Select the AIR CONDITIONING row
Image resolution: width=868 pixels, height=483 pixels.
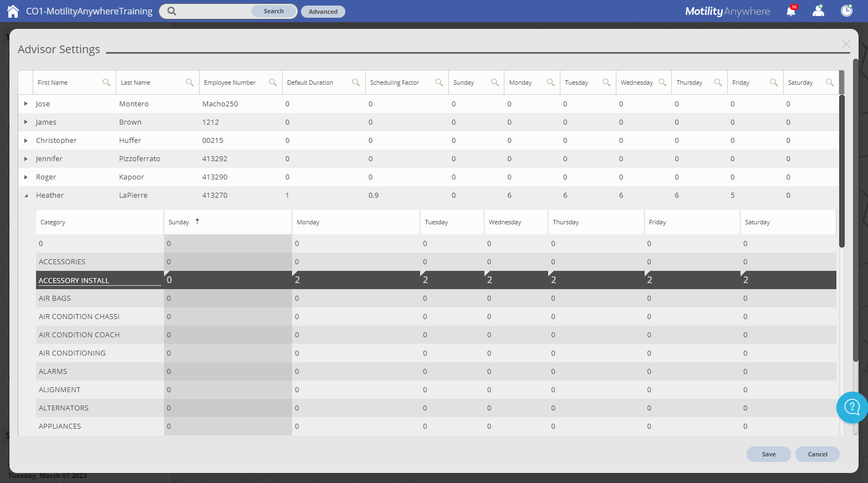coord(436,353)
